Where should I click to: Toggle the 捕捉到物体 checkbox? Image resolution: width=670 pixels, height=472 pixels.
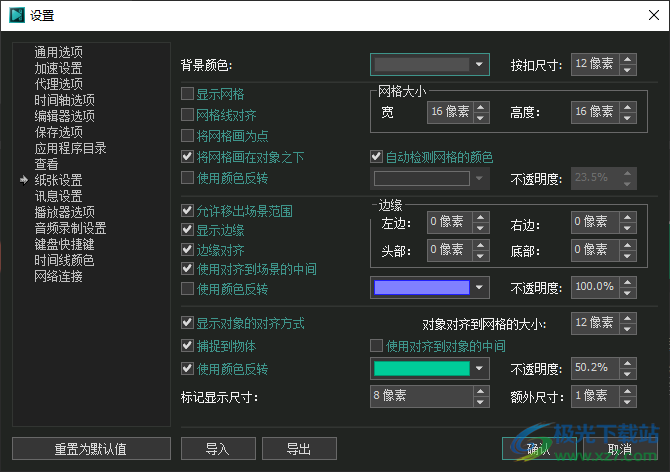[x=187, y=345]
